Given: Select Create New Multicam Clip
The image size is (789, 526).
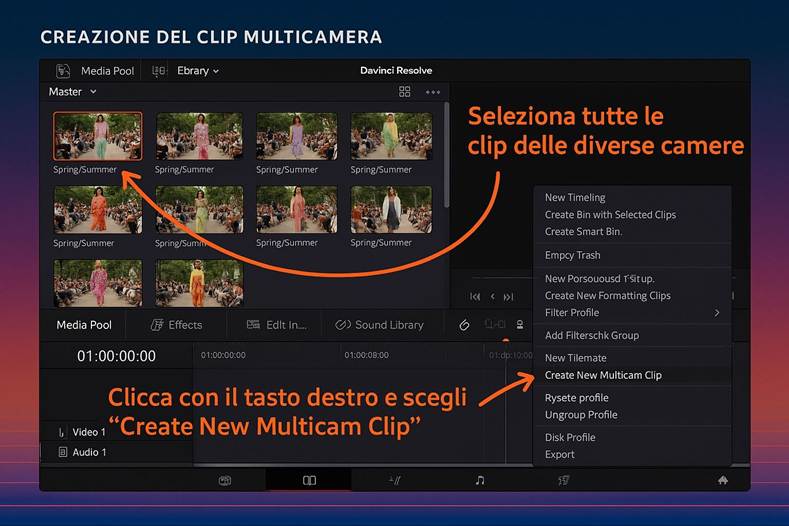Looking at the screenshot, I should pyautogui.click(x=603, y=375).
